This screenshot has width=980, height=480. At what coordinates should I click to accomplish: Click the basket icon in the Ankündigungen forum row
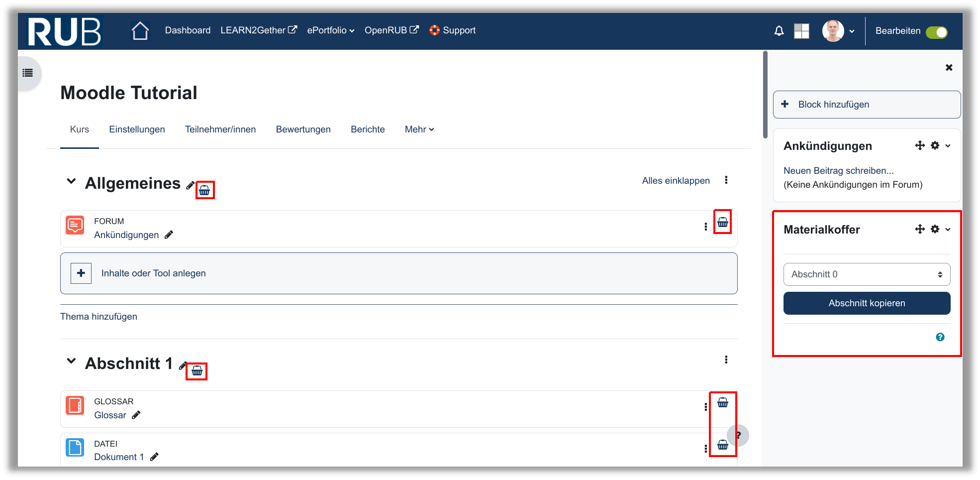(722, 223)
